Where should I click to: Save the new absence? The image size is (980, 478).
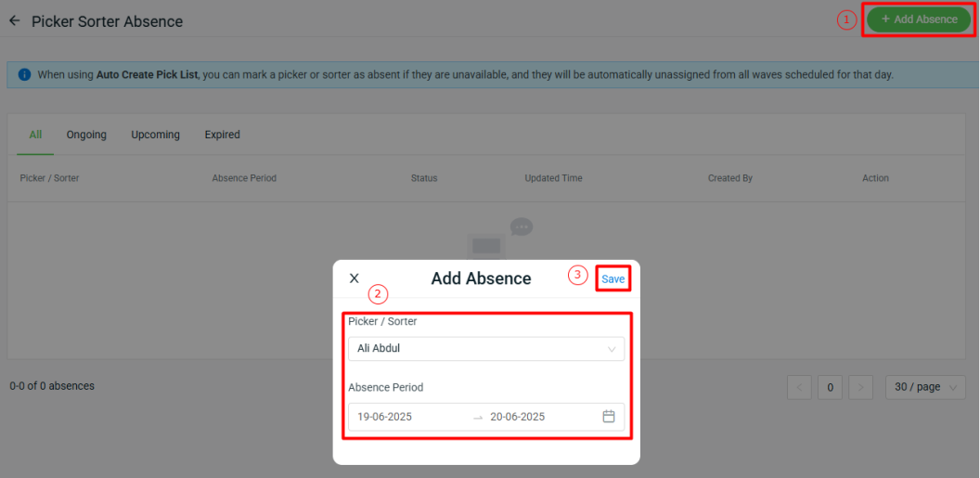click(612, 278)
